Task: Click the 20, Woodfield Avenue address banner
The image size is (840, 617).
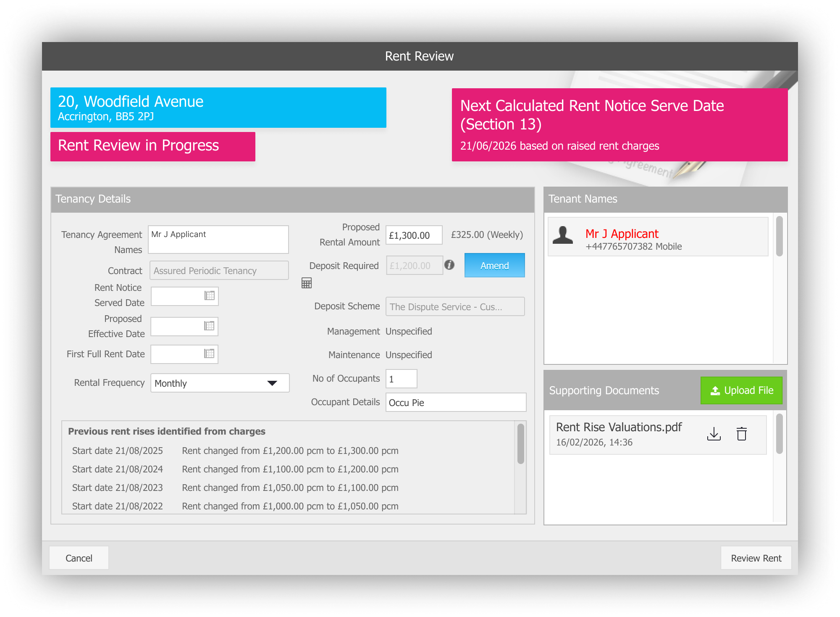Action: 218,108
